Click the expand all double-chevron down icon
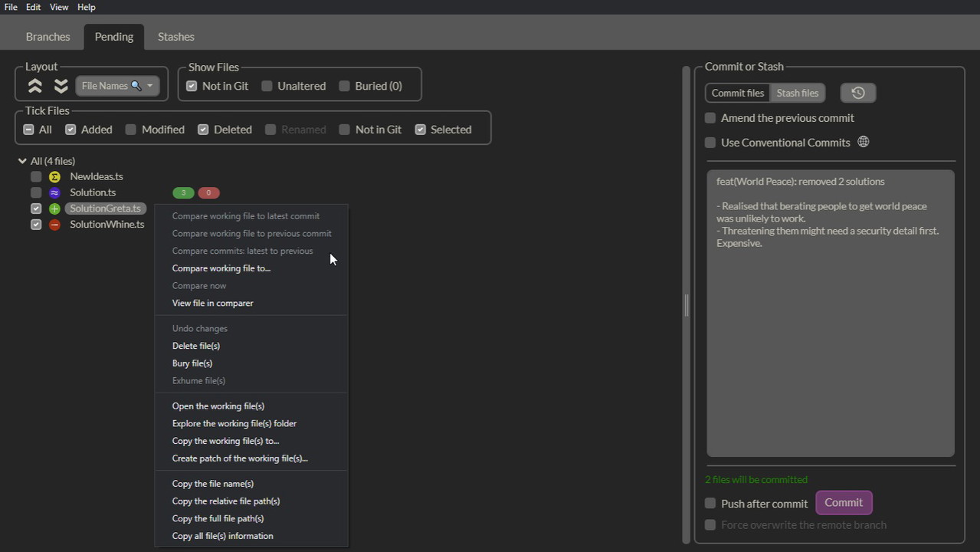The width and height of the screenshot is (980, 552). (x=61, y=86)
